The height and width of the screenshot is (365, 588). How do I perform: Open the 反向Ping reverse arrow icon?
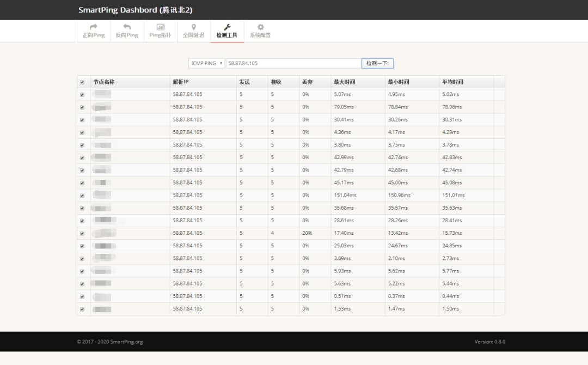[x=127, y=27]
